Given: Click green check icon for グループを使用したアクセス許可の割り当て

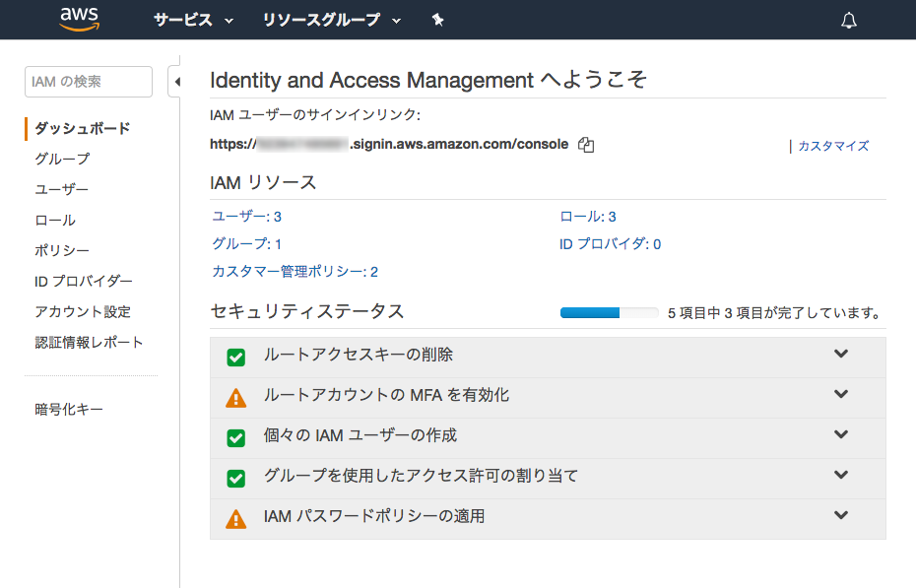Looking at the screenshot, I should click(236, 479).
